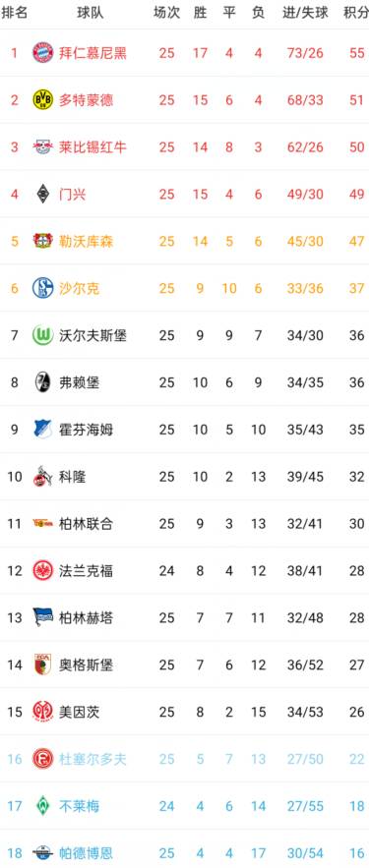Click the Mainz 05 red crest
This screenshot has height=868, width=369.
42,712
